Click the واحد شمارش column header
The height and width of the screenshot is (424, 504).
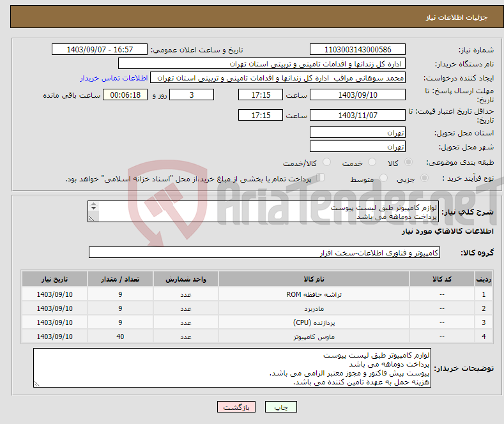pyautogui.click(x=186, y=279)
